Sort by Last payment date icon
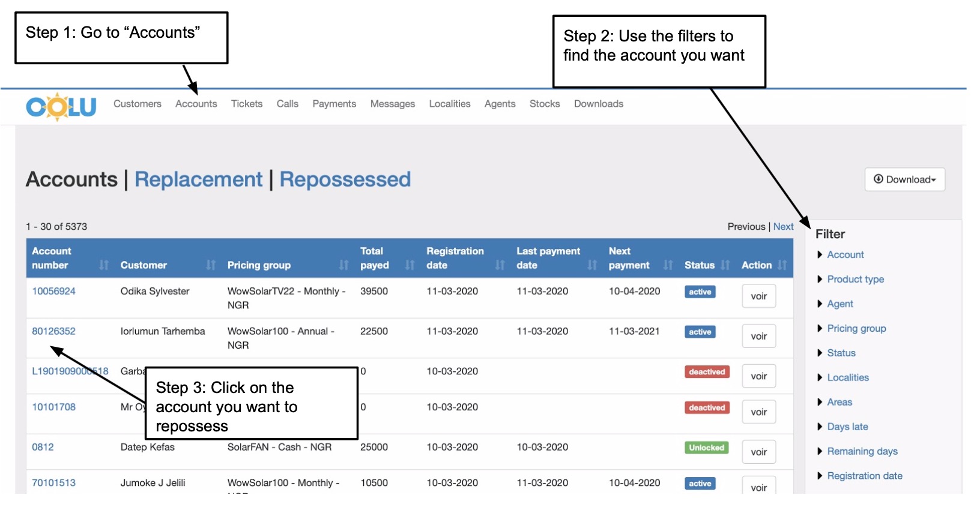The image size is (980, 516). (x=592, y=265)
